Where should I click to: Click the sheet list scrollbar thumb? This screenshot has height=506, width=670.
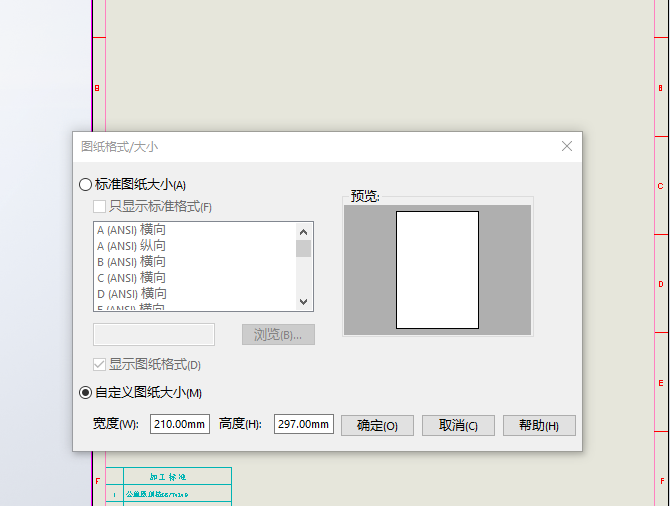(304, 248)
